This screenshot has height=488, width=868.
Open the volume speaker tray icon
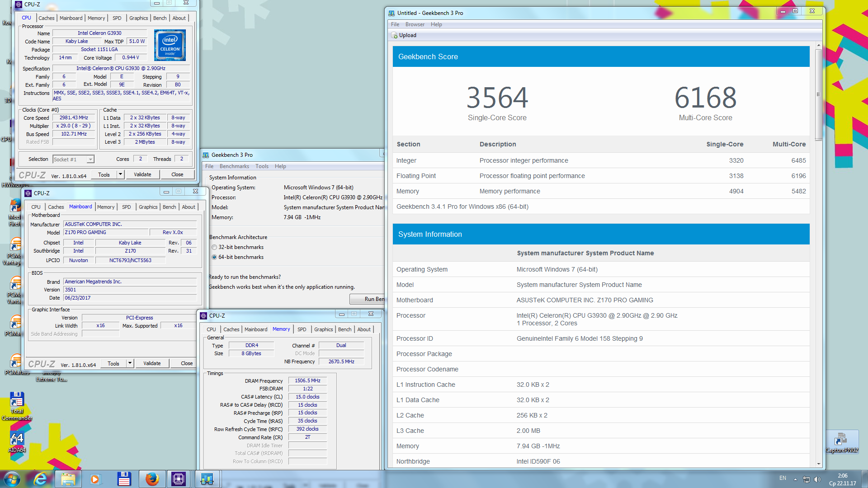(x=817, y=479)
